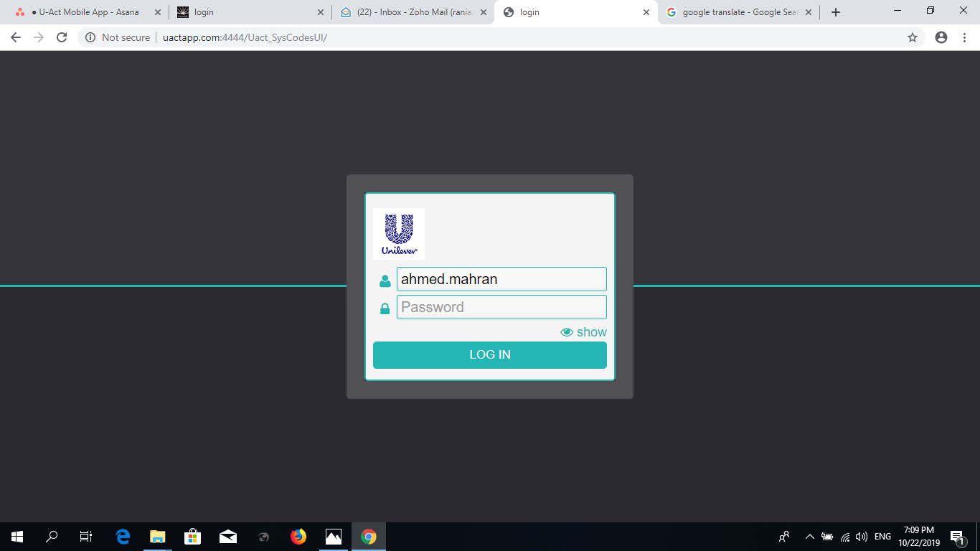Close the Asana browser tab
The image size is (980, 551).
[158, 12]
